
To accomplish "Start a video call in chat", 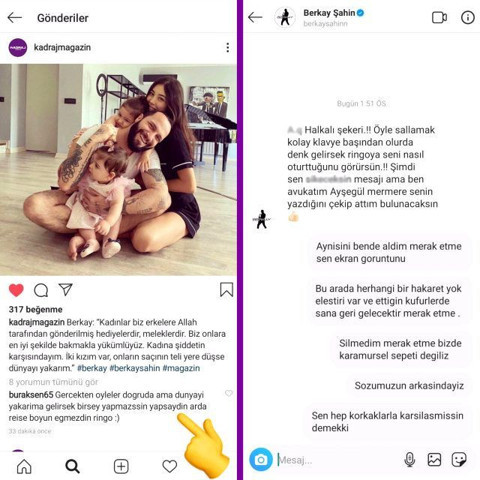I will (x=439, y=17).
